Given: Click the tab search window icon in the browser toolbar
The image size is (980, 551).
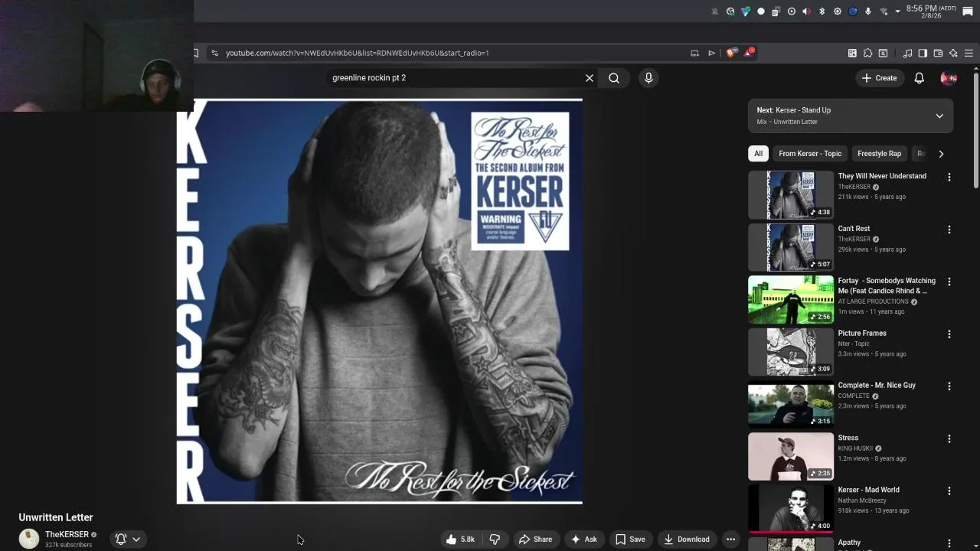Looking at the screenshot, I should point(883,53).
